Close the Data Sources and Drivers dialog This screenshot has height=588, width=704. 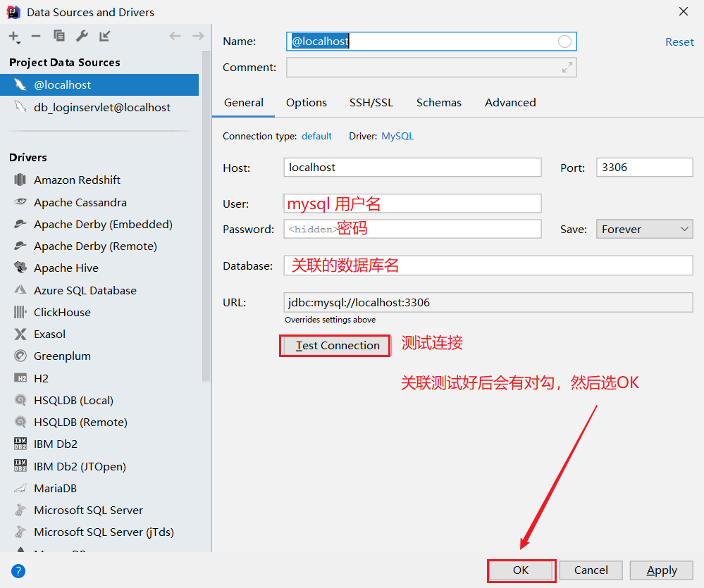tap(684, 12)
